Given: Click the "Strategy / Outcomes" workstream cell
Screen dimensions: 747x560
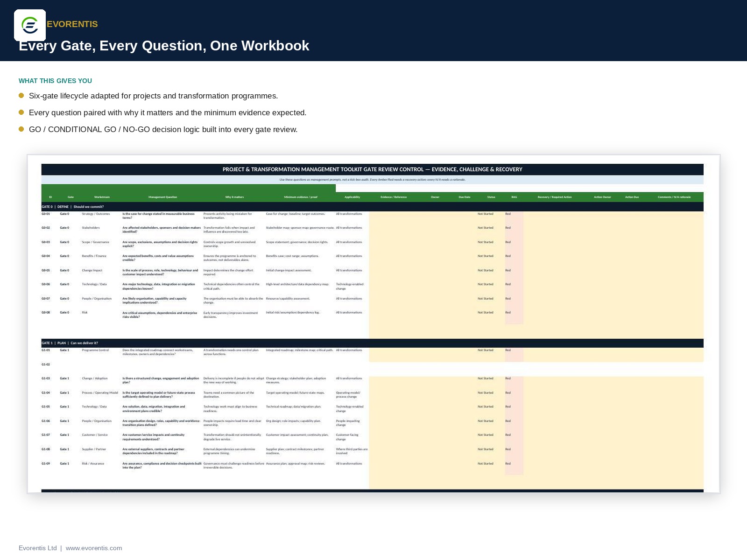Looking at the screenshot, I should 96,214.
